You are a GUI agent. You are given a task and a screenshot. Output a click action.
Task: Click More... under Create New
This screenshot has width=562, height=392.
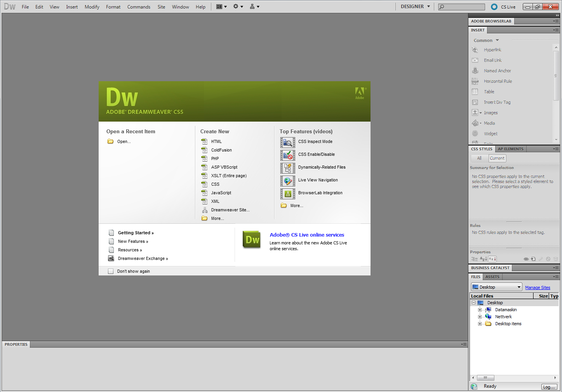(x=217, y=218)
